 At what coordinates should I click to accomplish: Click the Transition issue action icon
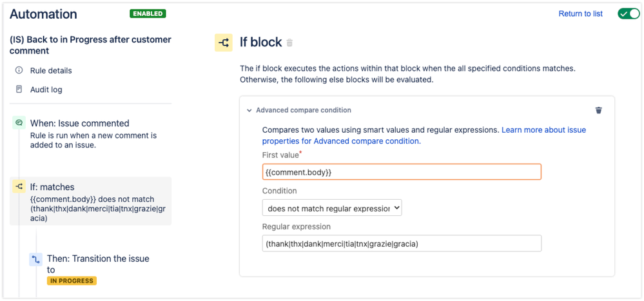coord(35,260)
